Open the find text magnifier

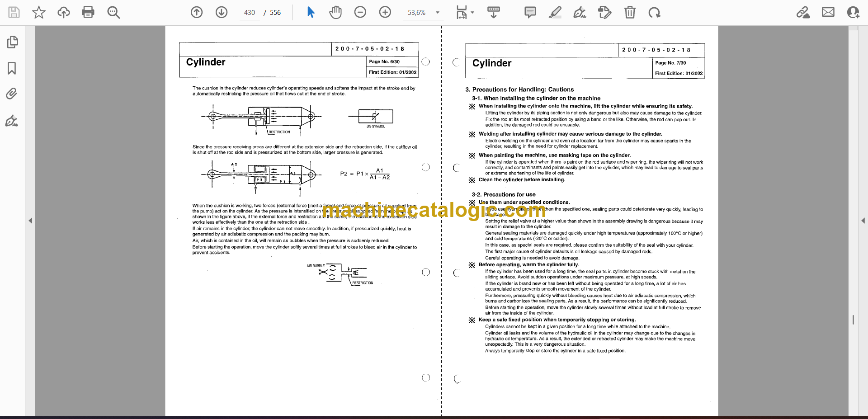[x=113, y=12]
